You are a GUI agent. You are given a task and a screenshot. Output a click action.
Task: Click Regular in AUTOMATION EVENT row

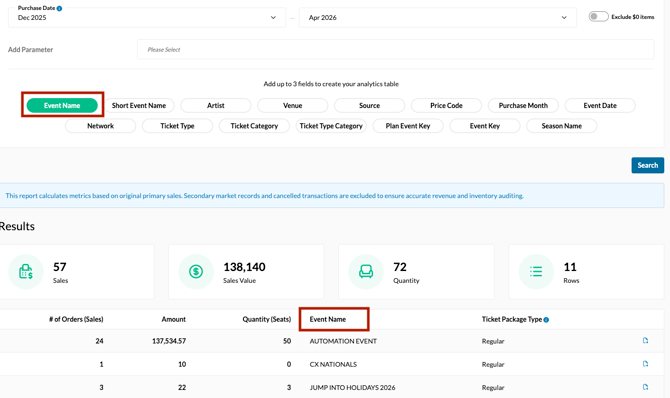click(x=493, y=341)
